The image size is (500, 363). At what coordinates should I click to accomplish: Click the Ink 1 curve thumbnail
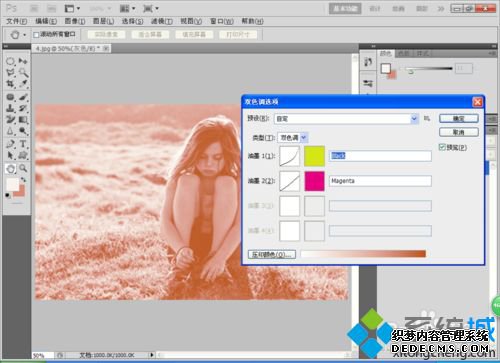coord(289,156)
